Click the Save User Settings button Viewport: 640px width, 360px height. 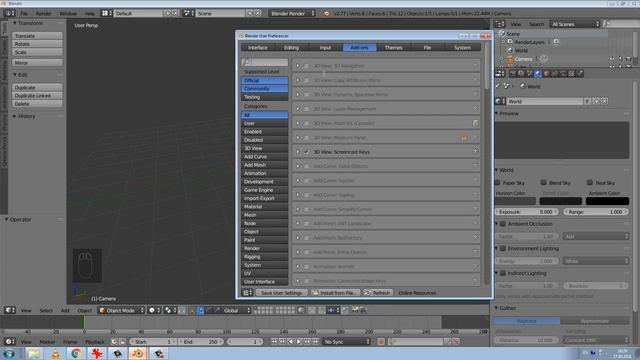pos(281,293)
